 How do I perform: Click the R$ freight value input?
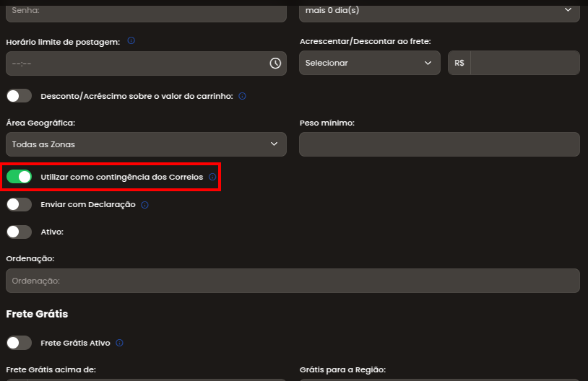pos(525,63)
